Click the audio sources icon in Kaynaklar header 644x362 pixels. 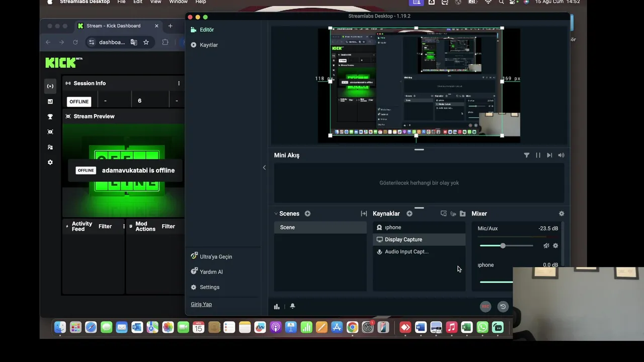[453, 214]
